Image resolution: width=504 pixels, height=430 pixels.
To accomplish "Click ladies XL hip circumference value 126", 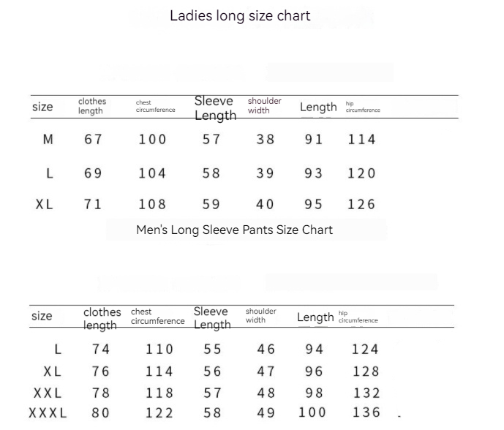I will coord(361,204).
